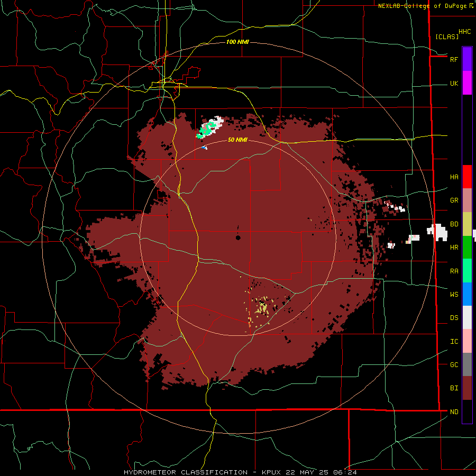This screenshot has height=476, width=476.
Task: Click the UK legend label
Action: pyautogui.click(x=454, y=84)
